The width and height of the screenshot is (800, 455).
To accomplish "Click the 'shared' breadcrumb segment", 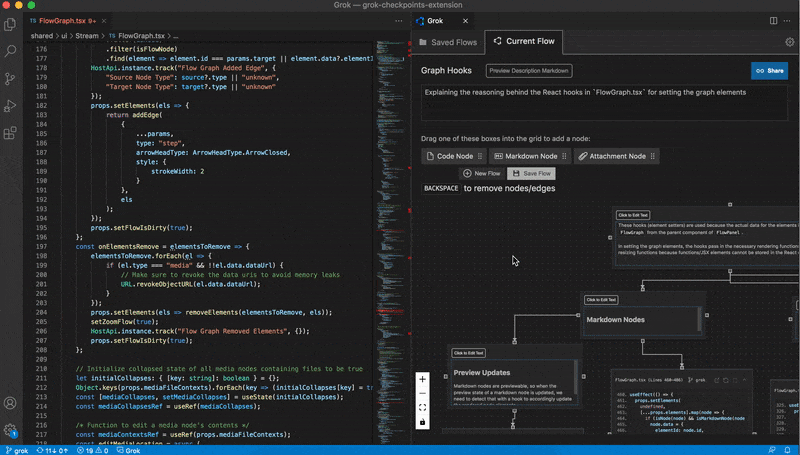I will pos(42,36).
